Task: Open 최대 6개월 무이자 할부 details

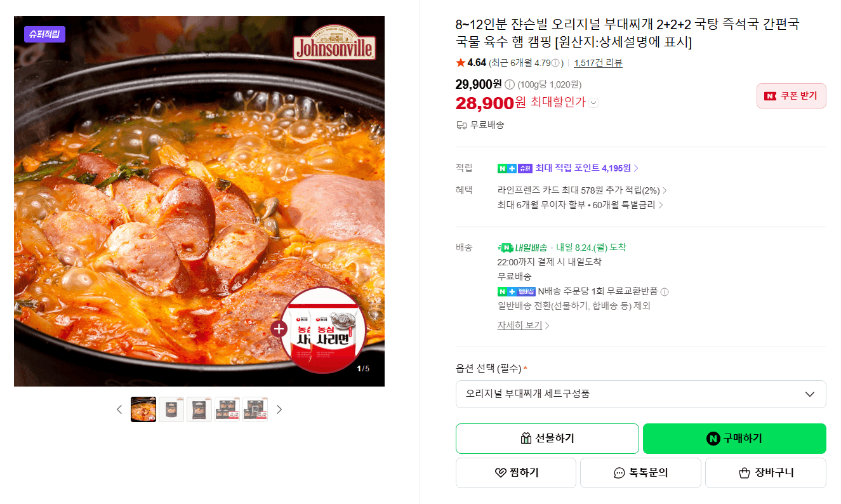Action: tap(580, 205)
